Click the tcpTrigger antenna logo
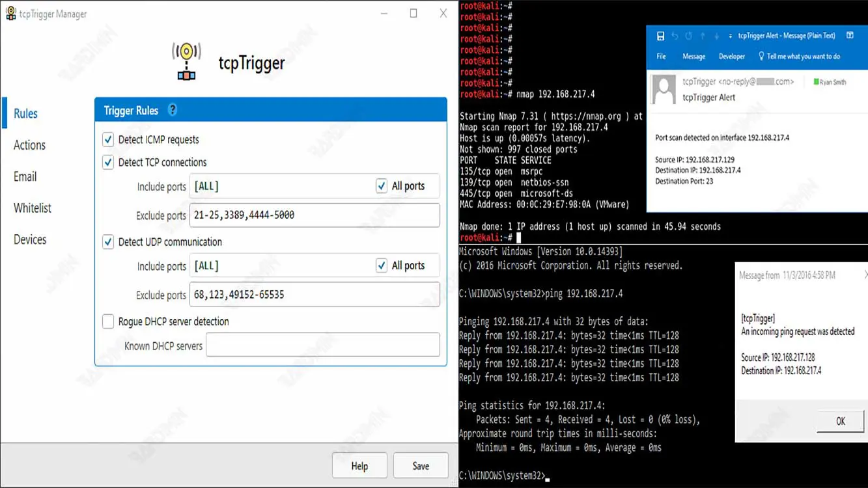The height and width of the screenshot is (488, 868). click(186, 62)
